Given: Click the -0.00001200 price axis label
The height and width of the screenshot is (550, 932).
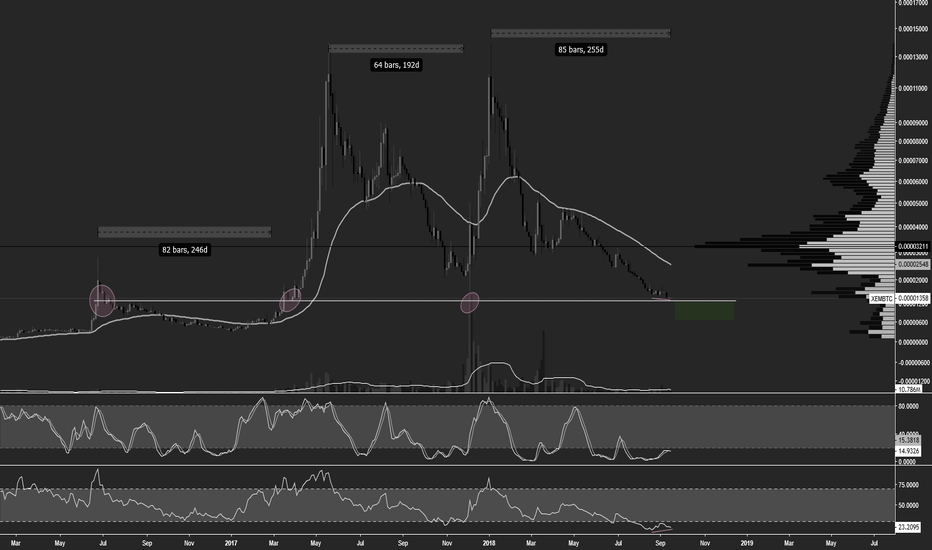Looking at the screenshot, I should click(x=914, y=382).
